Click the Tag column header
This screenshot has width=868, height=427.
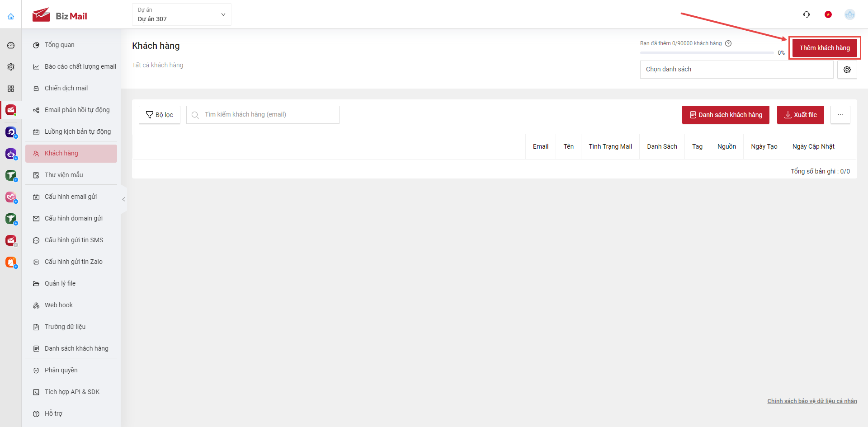click(698, 146)
